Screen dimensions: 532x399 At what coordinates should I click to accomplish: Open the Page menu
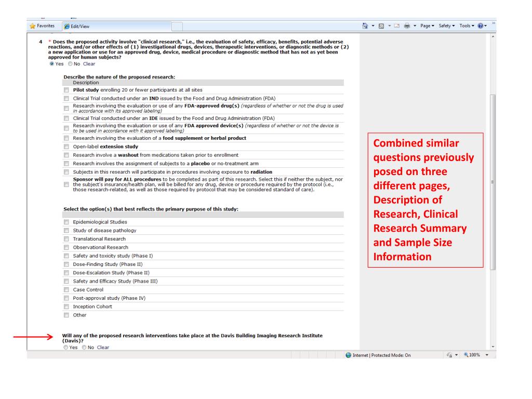pos(427,26)
